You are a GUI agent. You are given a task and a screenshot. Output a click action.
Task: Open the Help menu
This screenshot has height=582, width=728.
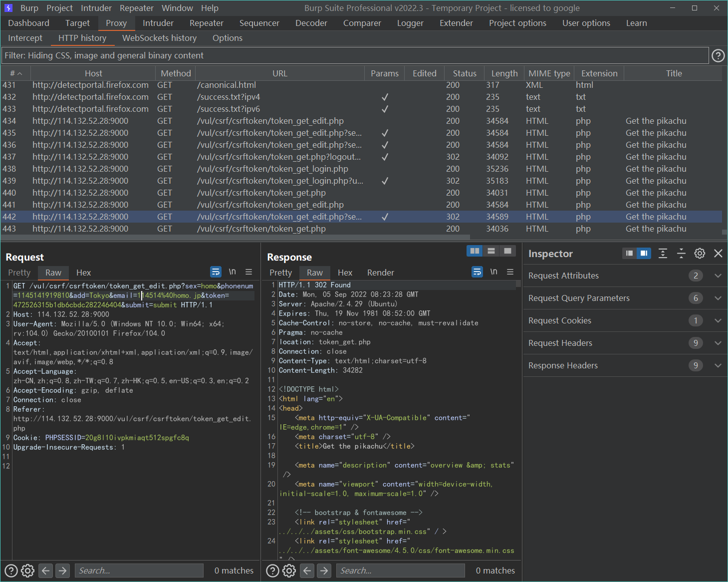tap(210, 8)
